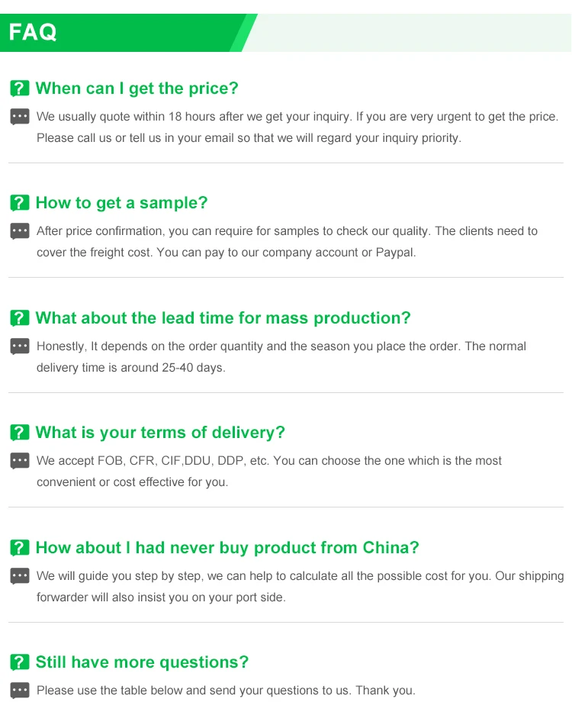Click the speech bubble icon next to the samples answer
This screenshot has height=728, width=572.
[20, 231]
